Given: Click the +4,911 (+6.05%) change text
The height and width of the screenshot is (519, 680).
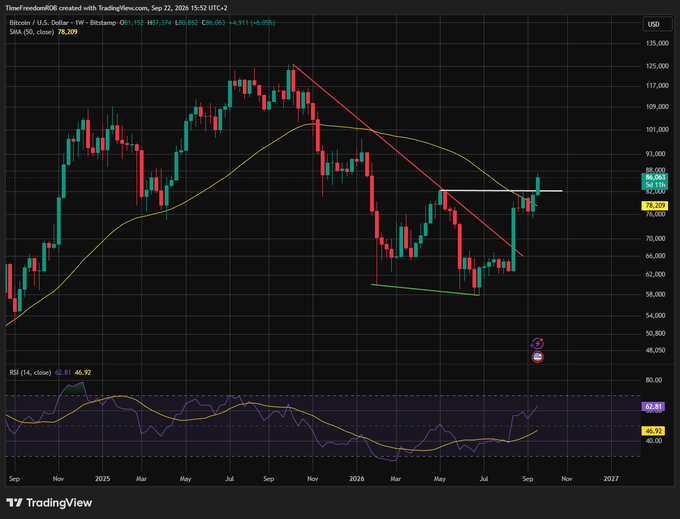Looking at the screenshot, I should 252,23.
